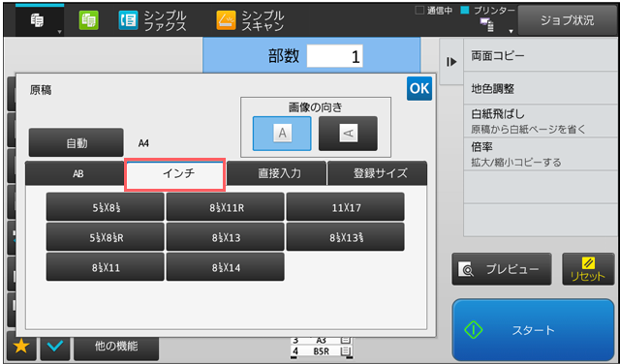Expand the printer status dropdown arrow
This screenshot has height=364, width=620.
511,31
